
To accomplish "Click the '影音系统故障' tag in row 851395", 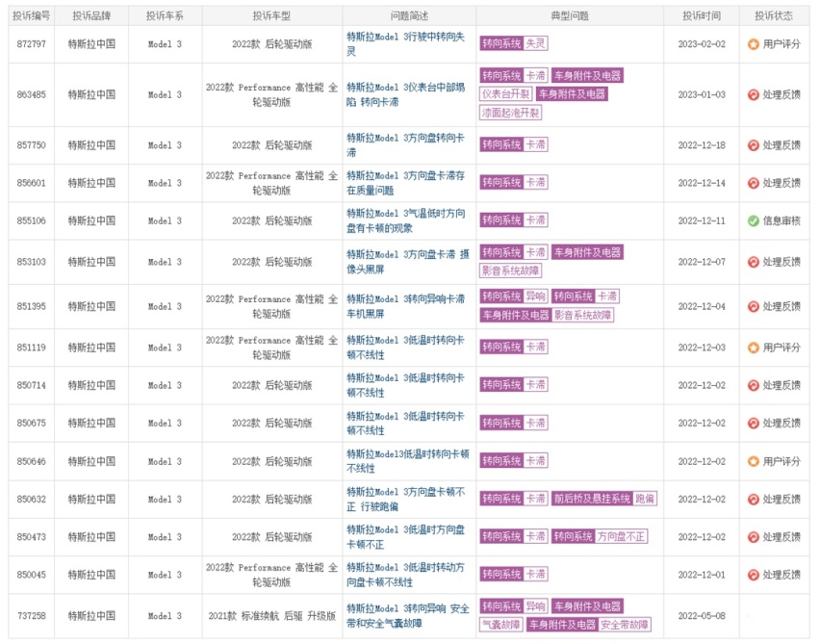I will [582, 315].
